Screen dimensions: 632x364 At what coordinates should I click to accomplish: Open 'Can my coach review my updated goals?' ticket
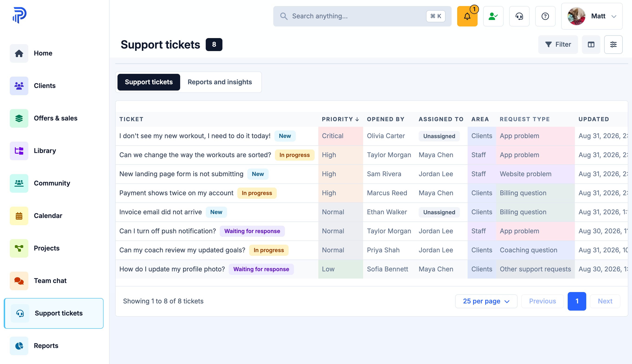click(182, 250)
